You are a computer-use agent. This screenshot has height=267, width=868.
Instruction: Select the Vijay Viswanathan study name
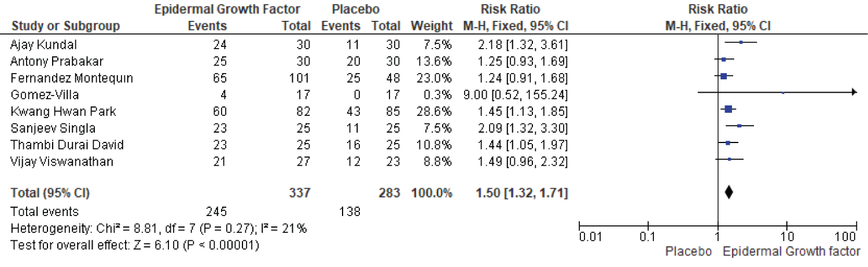pos(62,162)
